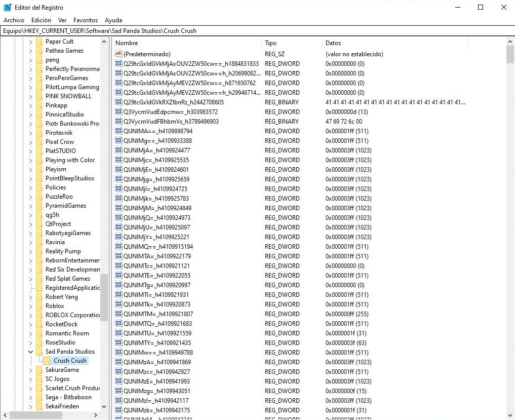Click icon of QUNIMjc=_h4109925535 value
The height and width of the screenshot is (420, 515).
(x=118, y=160)
